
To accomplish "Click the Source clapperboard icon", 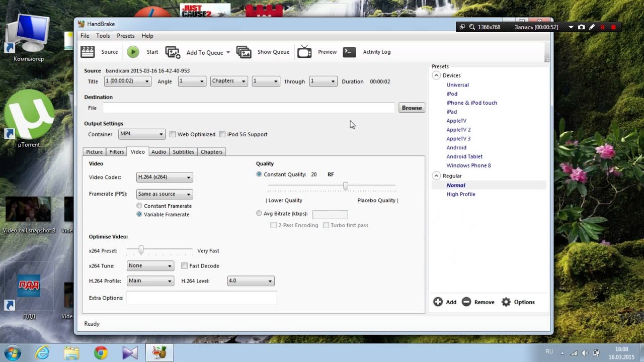I will pos(88,52).
